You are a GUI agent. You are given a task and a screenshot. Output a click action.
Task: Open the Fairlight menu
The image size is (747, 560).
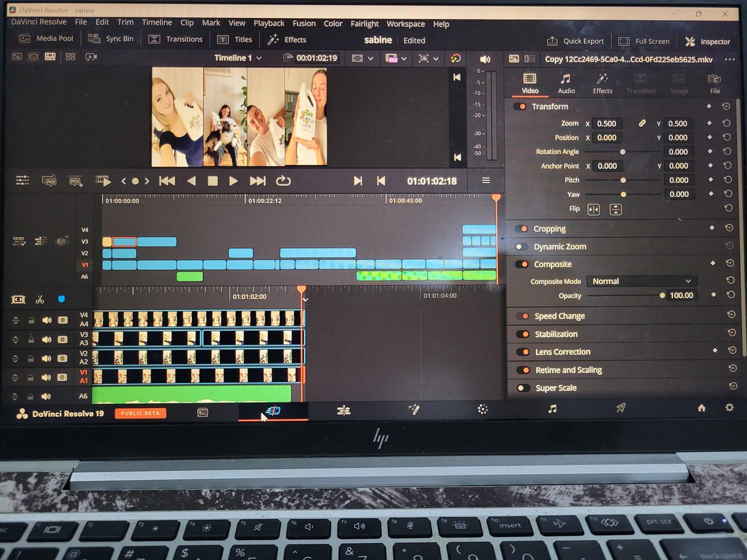(x=364, y=24)
